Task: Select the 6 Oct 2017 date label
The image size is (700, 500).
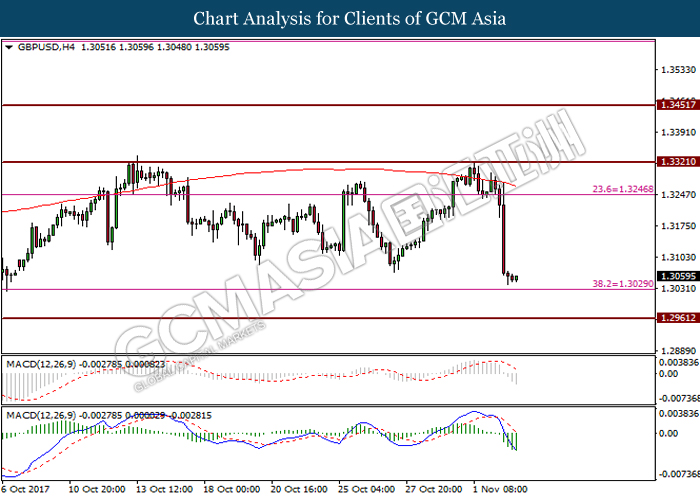Action: pos(25,489)
